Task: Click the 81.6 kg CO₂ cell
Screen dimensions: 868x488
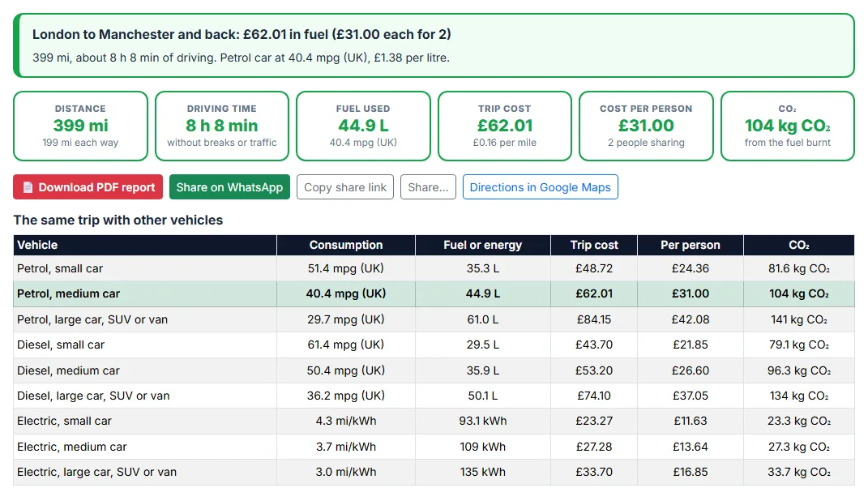Action: (x=799, y=268)
